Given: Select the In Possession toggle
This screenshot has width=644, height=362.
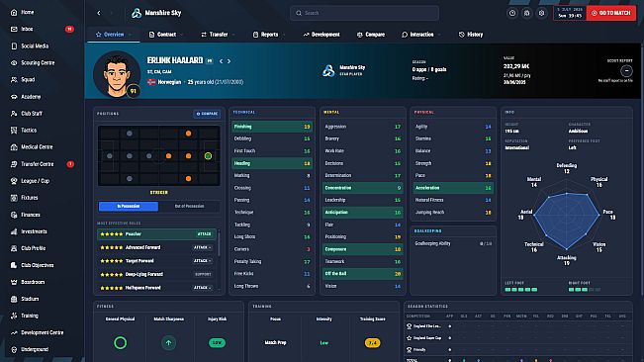Looking at the screenshot, I should (129, 206).
